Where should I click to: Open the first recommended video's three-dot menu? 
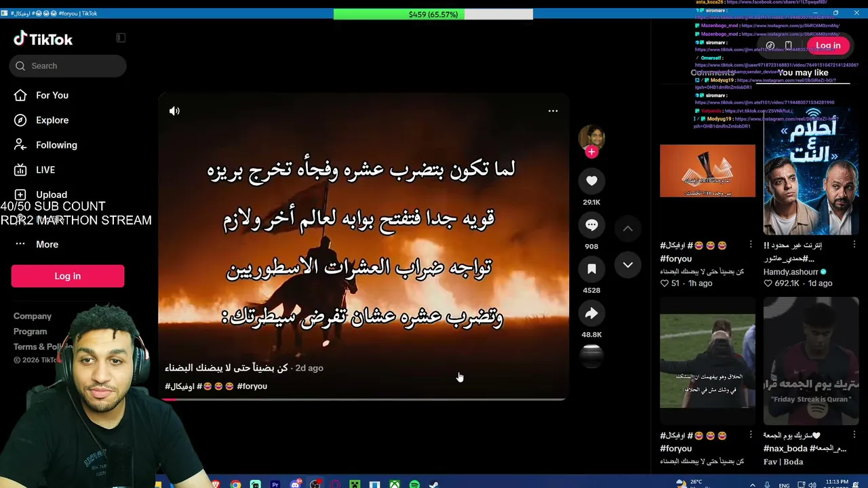coord(750,245)
